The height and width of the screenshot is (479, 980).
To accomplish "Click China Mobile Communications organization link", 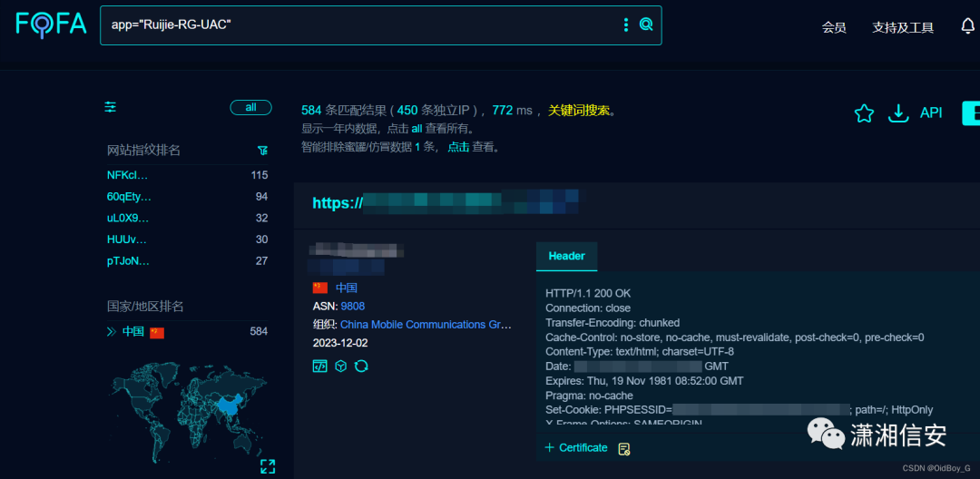I will (x=426, y=325).
